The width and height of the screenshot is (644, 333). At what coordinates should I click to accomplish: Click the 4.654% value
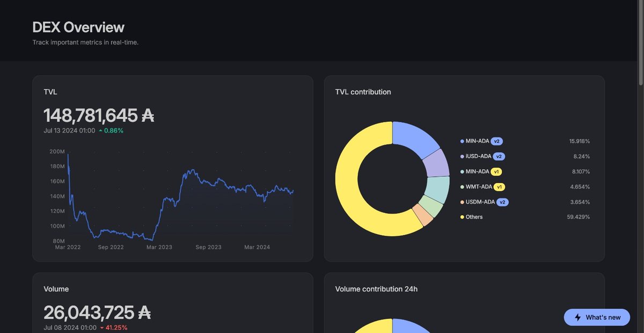[580, 187]
